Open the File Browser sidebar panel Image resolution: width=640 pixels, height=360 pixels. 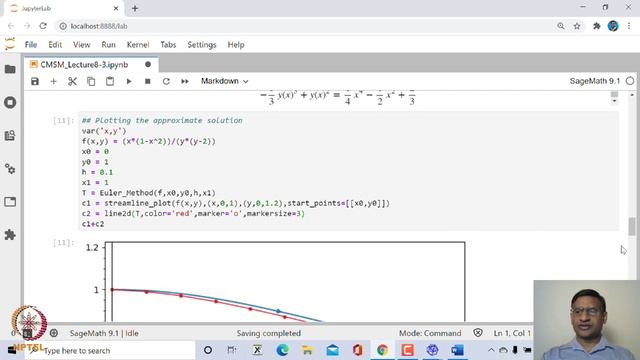click(10, 69)
